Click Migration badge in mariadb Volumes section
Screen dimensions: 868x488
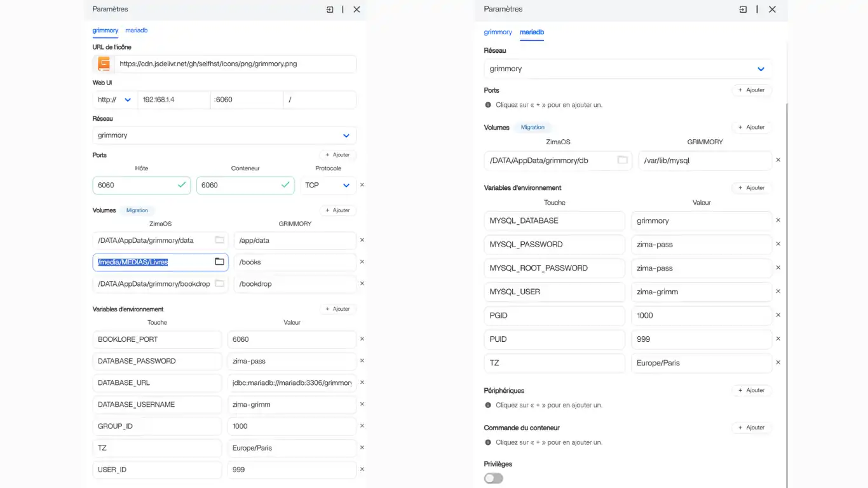coord(532,127)
